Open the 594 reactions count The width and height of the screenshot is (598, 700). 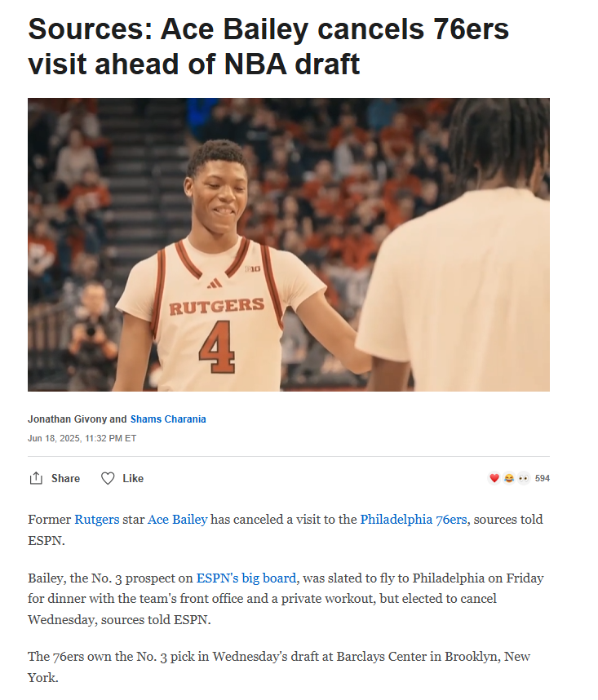click(543, 478)
